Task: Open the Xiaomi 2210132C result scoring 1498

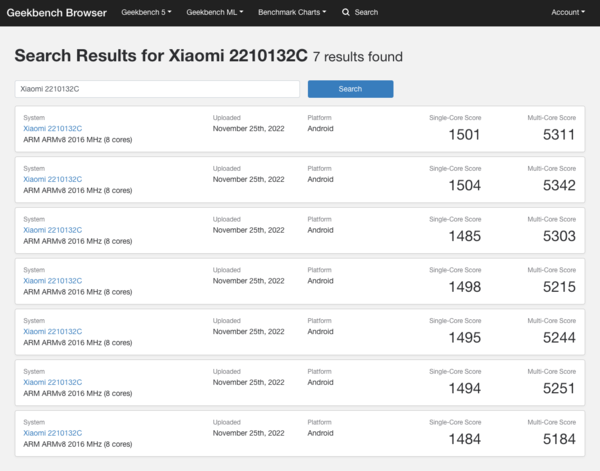Action: click(53, 281)
